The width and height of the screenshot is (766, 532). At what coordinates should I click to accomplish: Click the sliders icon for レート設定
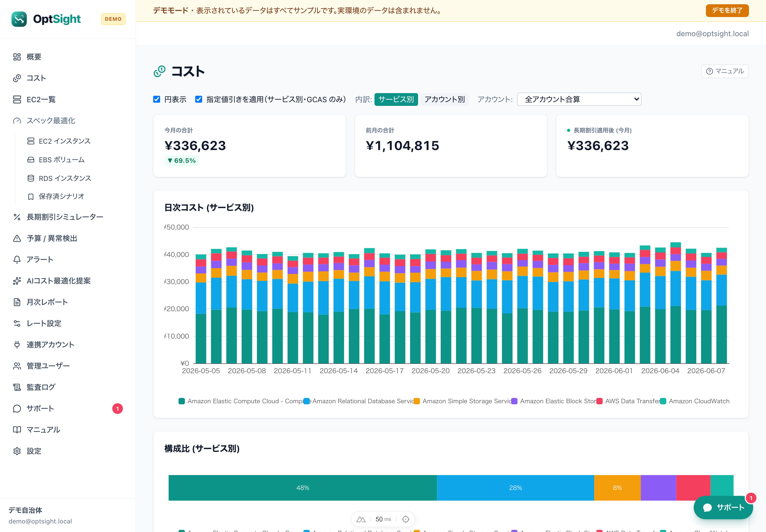point(17,323)
